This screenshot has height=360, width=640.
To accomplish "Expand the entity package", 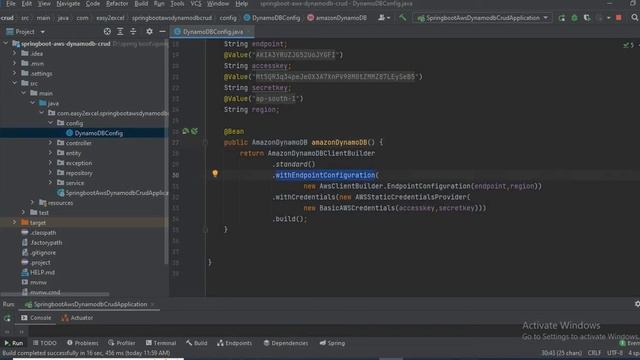I will (51, 153).
